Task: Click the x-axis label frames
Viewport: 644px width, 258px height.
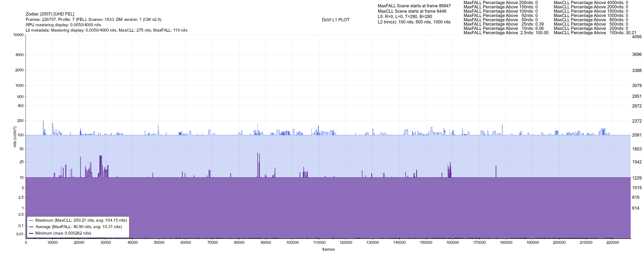Action: click(x=328, y=249)
